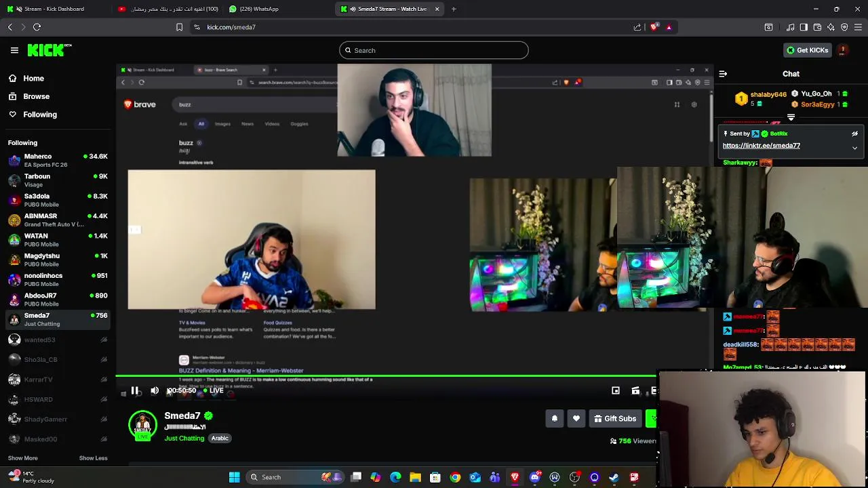The width and height of the screenshot is (868, 488).
Task: Open the linktr.ee/smeda77 link
Action: click(761, 146)
